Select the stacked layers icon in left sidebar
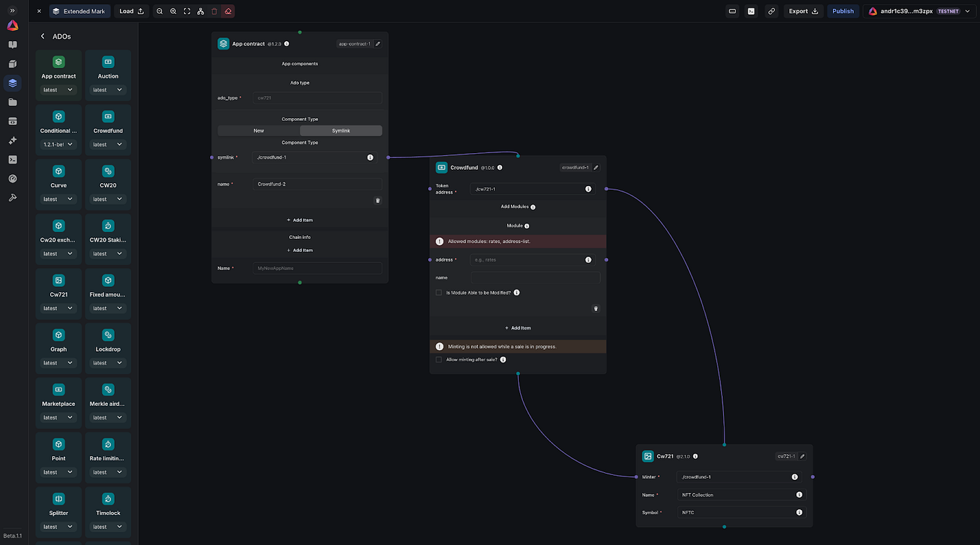980x545 pixels. [x=13, y=83]
